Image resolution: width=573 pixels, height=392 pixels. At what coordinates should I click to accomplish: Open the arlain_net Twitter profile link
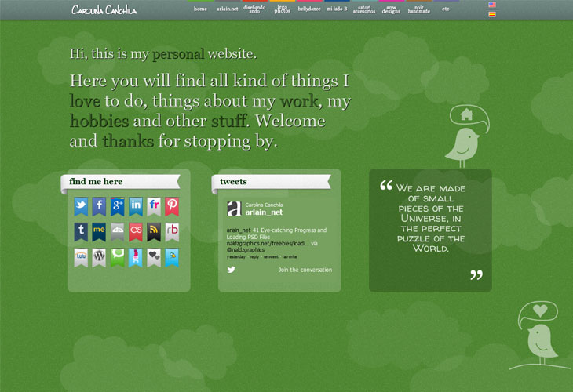tap(264, 212)
